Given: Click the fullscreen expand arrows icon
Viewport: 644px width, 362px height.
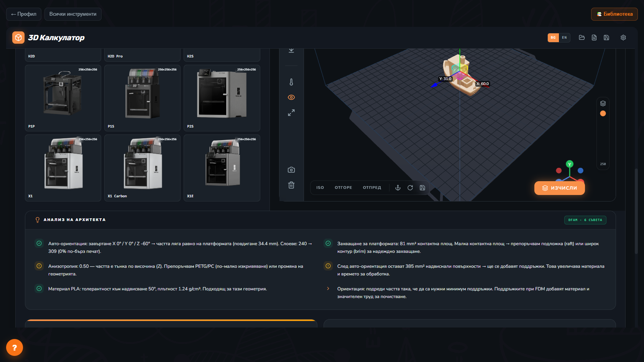Looking at the screenshot, I should tap(291, 113).
